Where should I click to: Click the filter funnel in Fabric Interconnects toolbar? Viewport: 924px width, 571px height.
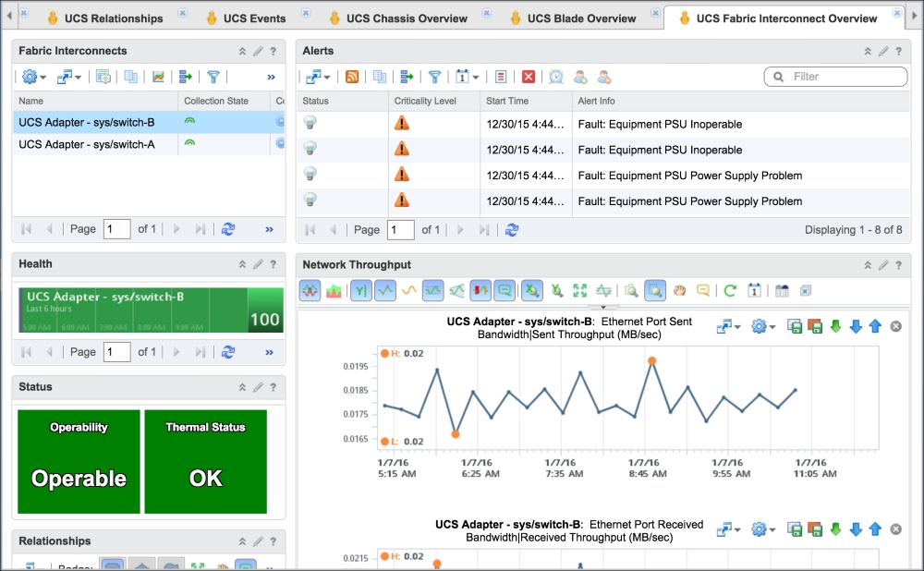point(213,77)
